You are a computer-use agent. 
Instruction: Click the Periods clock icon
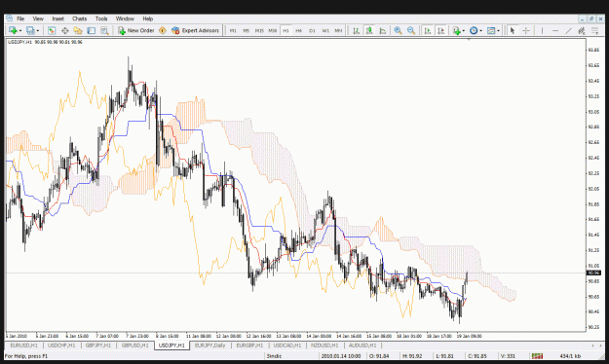pyautogui.click(x=474, y=30)
